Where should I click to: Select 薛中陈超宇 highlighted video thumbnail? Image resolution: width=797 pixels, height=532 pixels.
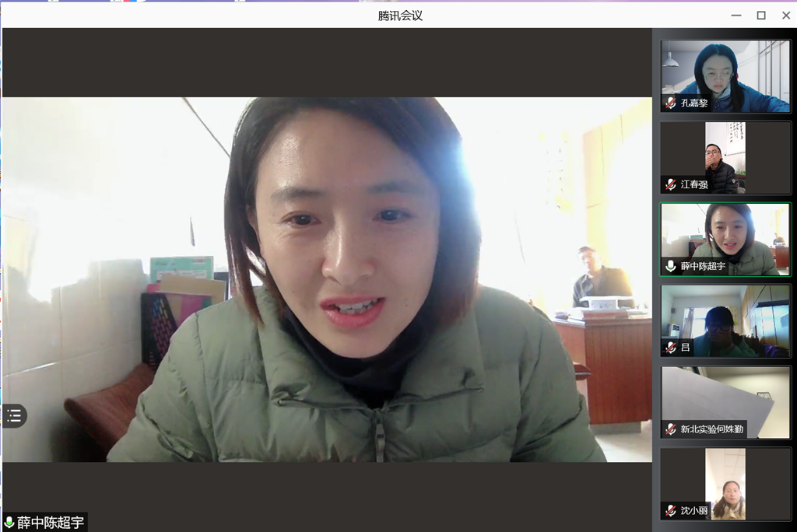725,240
